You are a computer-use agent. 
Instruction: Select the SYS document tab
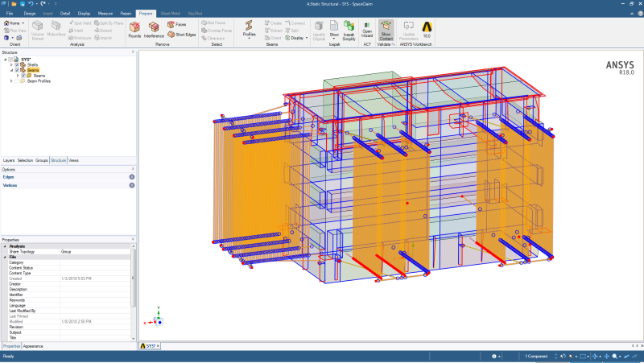[148, 346]
